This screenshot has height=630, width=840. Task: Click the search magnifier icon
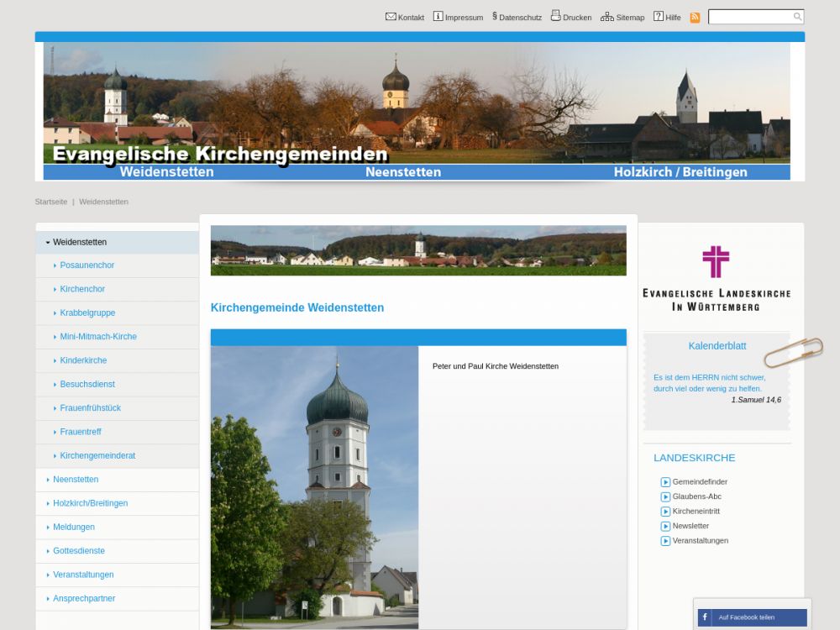(797, 17)
